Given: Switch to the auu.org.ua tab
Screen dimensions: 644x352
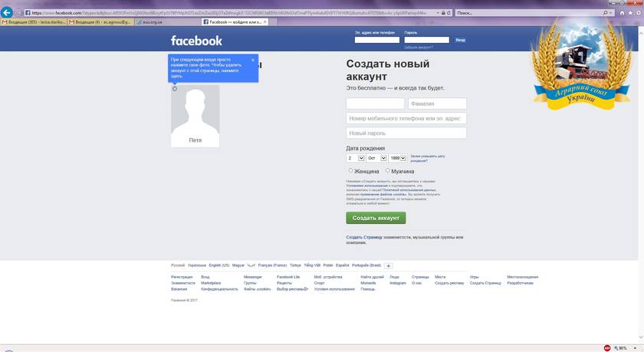Looking at the screenshot, I should (168, 21).
